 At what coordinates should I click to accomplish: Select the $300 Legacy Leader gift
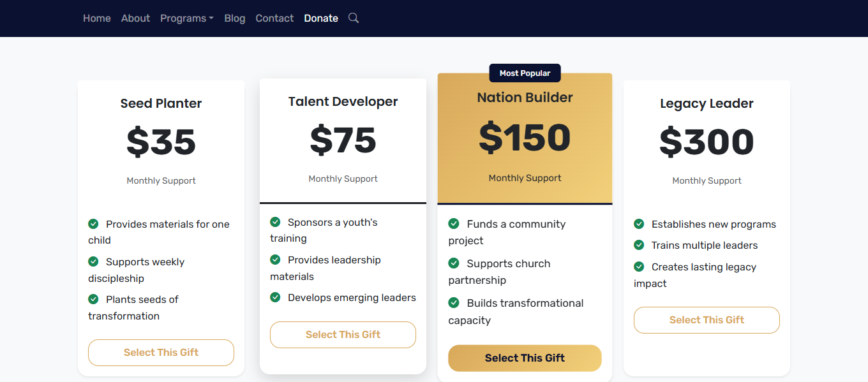[707, 320]
